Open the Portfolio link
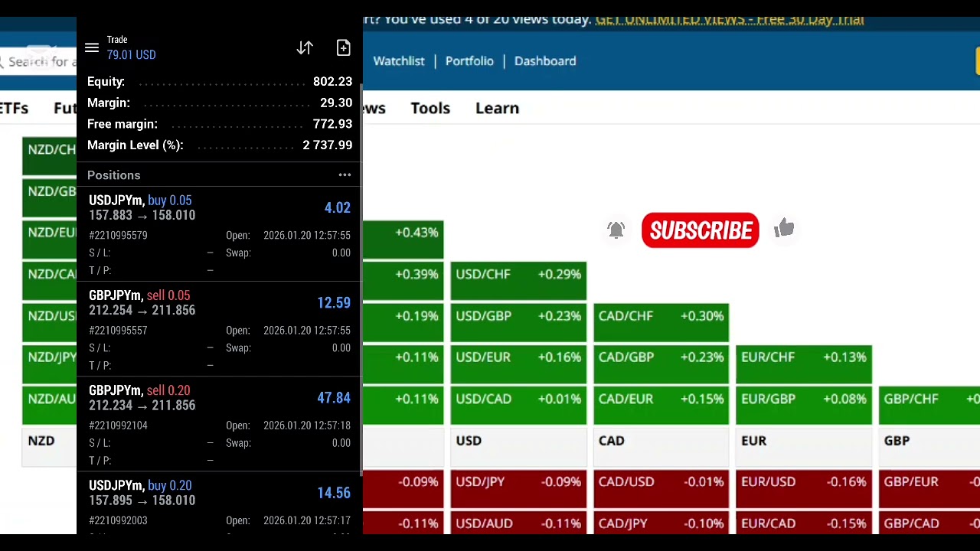The width and height of the screenshot is (980, 551). click(x=469, y=61)
